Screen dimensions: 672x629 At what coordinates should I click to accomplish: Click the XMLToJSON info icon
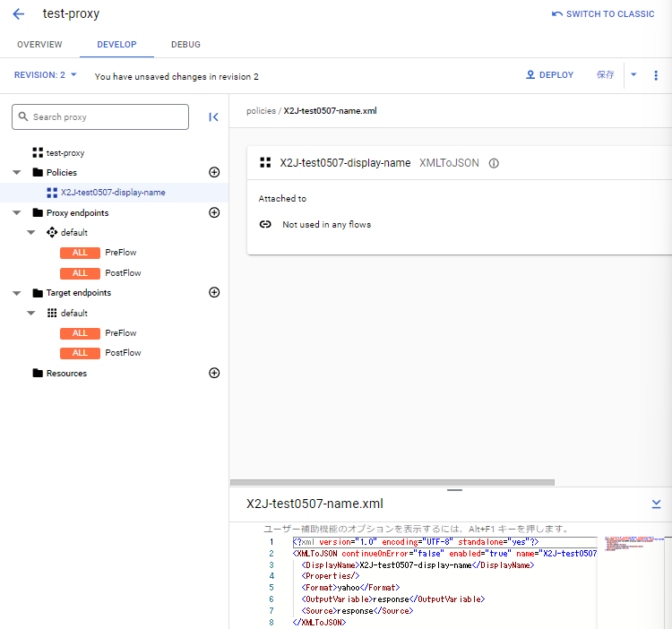pos(494,163)
